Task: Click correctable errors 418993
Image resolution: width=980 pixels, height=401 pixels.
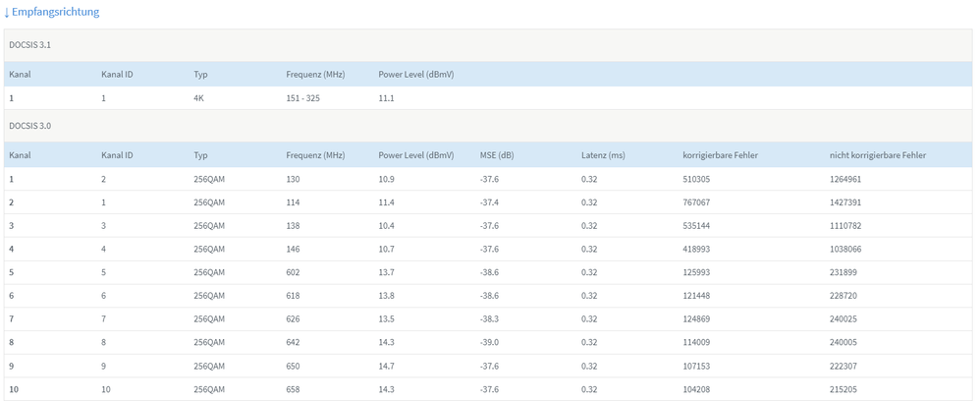Action: 696,249
